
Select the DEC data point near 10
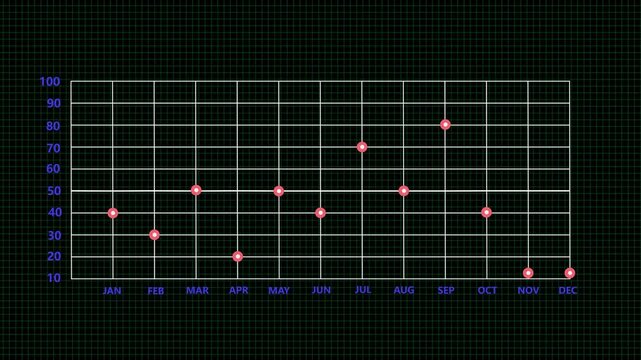[x=569, y=273]
